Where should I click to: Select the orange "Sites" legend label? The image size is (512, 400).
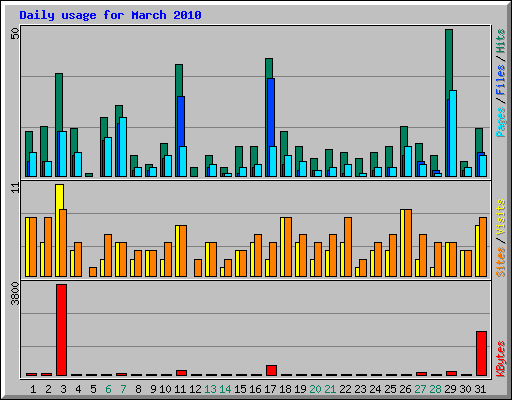[501, 262]
